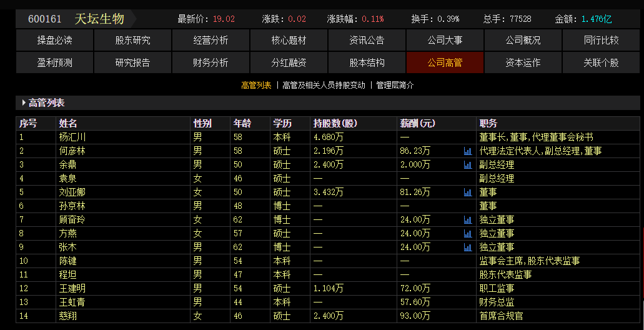
Task: Click salary value 57.60万
Action: 415,302
